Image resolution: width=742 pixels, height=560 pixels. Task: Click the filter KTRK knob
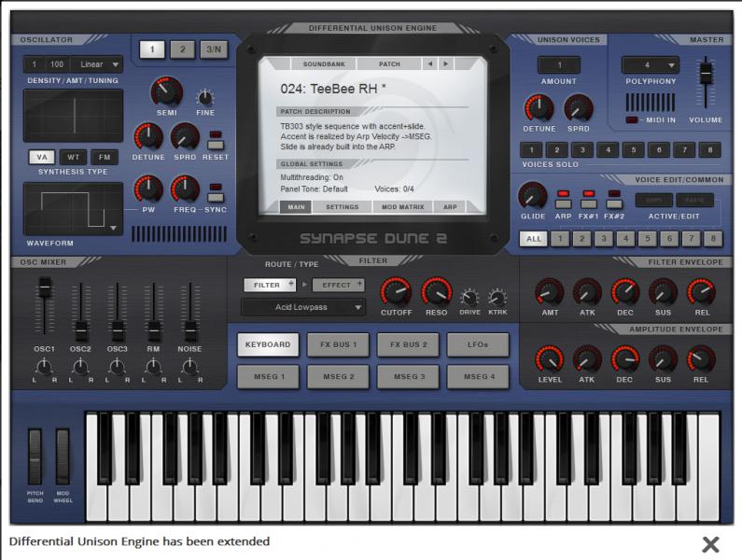click(x=497, y=298)
